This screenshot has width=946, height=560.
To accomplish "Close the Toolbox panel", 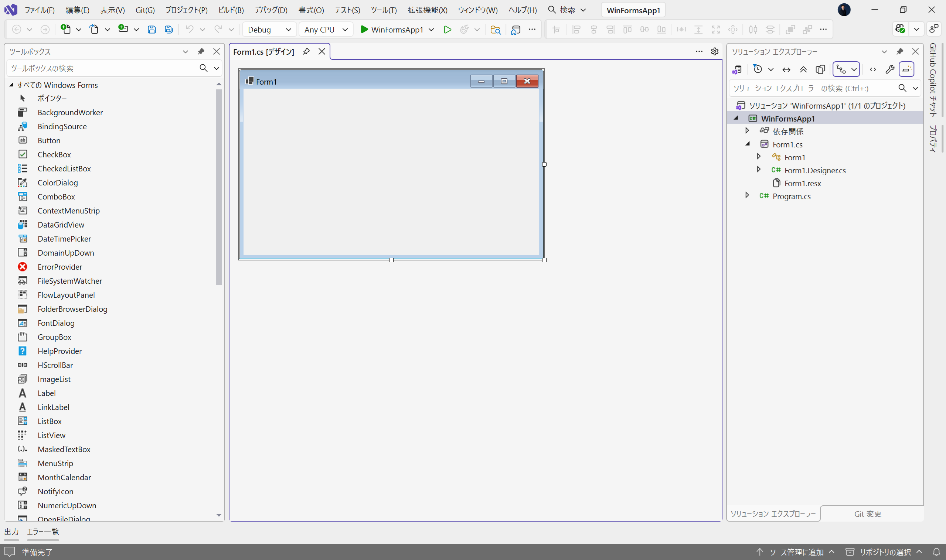I will pos(217,51).
